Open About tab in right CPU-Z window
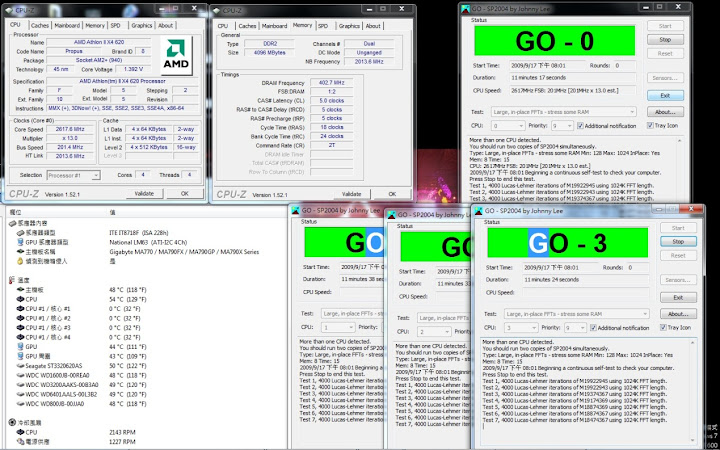The width and height of the screenshot is (720, 450). tap(373, 26)
